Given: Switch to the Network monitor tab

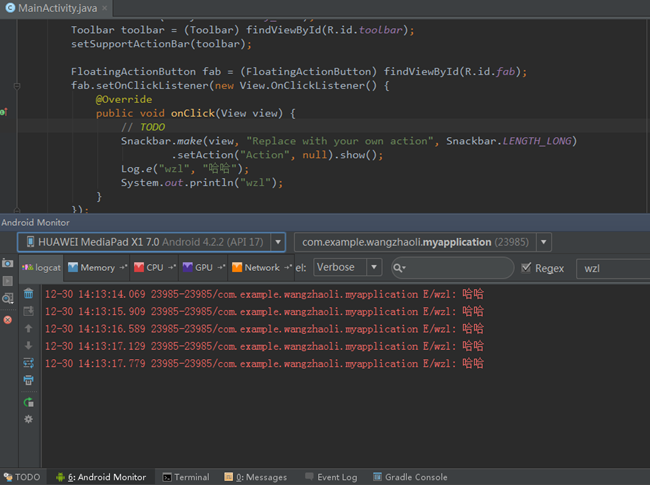Looking at the screenshot, I should click(x=261, y=267).
